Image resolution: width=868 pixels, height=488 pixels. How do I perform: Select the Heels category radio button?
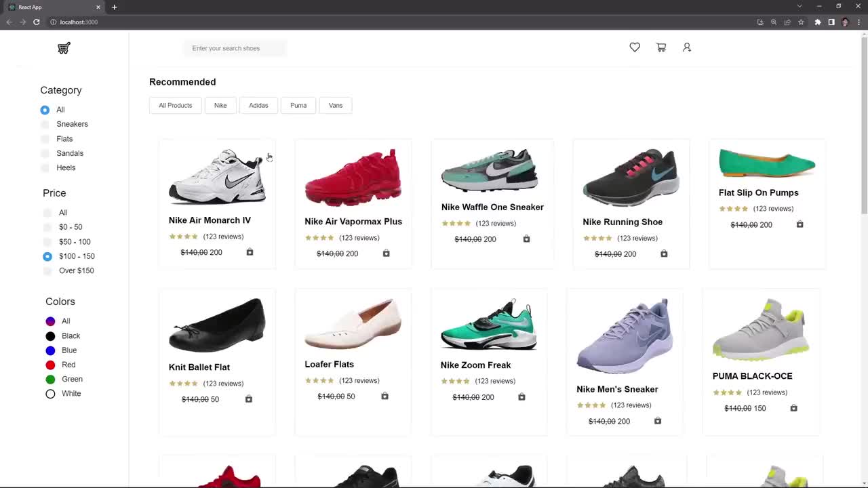click(45, 167)
